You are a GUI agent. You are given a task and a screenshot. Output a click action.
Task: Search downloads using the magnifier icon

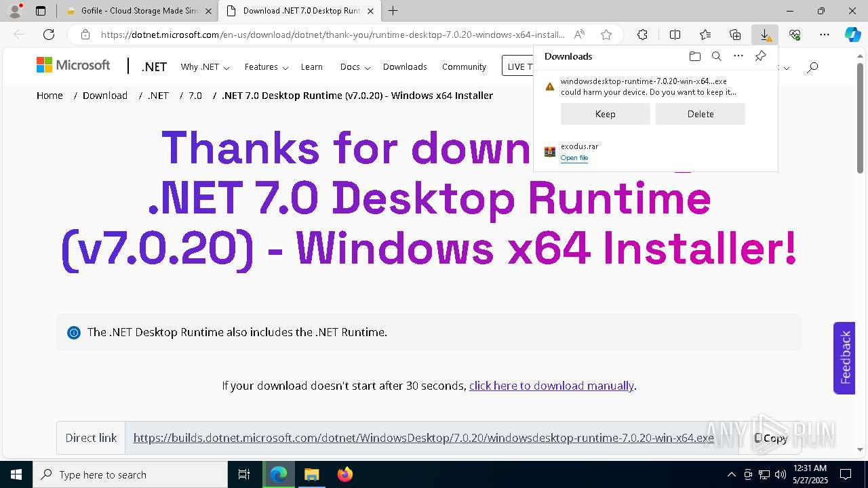coord(716,56)
